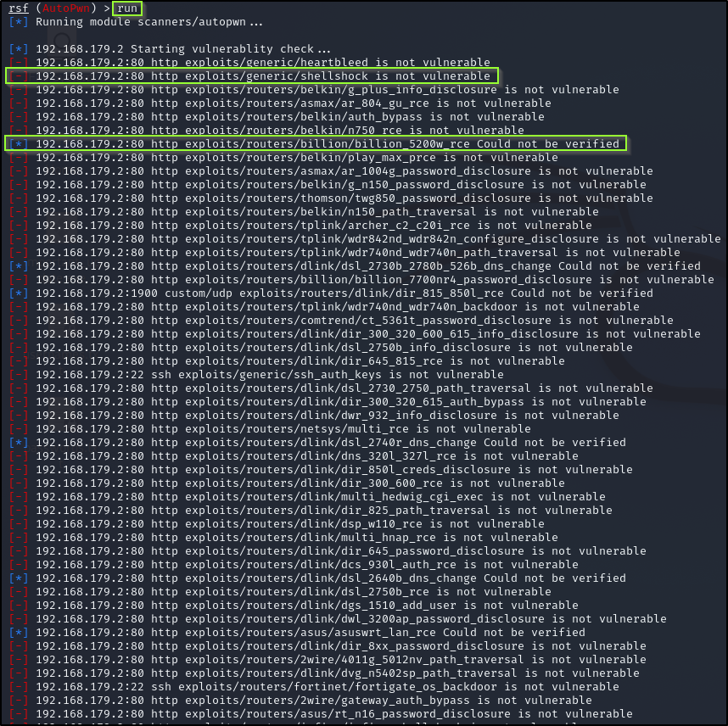Click the [*] marker on the dsl_2740r_dns_change line

point(19,442)
